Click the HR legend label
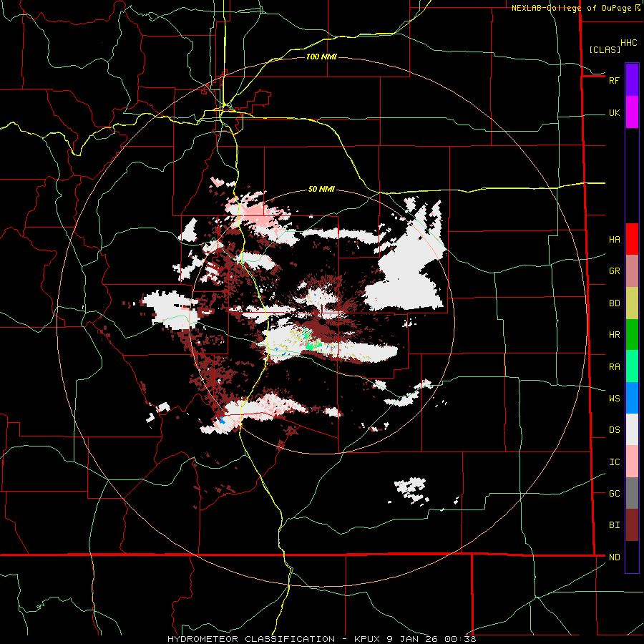Image resolution: width=644 pixels, height=644 pixels. (614, 335)
